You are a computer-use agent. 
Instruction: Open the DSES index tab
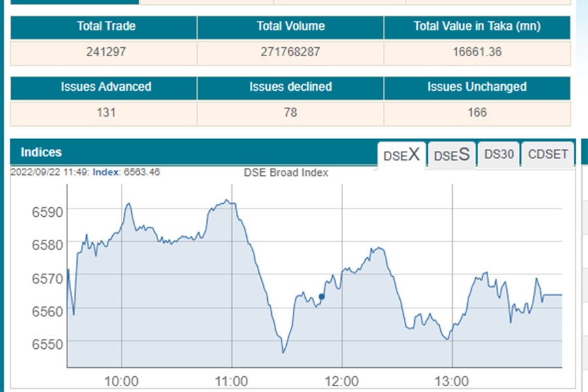451,155
